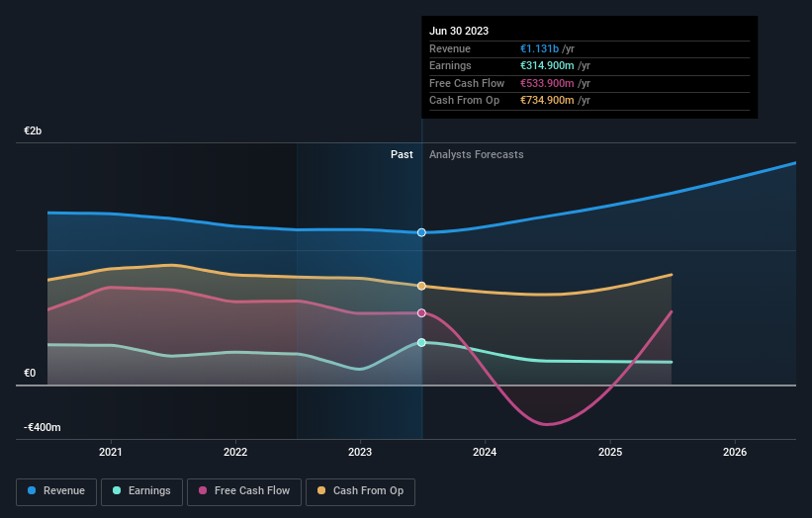This screenshot has height=518, width=812.
Task: Click the 2022 x-axis label
Action: pyautogui.click(x=235, y=453)
